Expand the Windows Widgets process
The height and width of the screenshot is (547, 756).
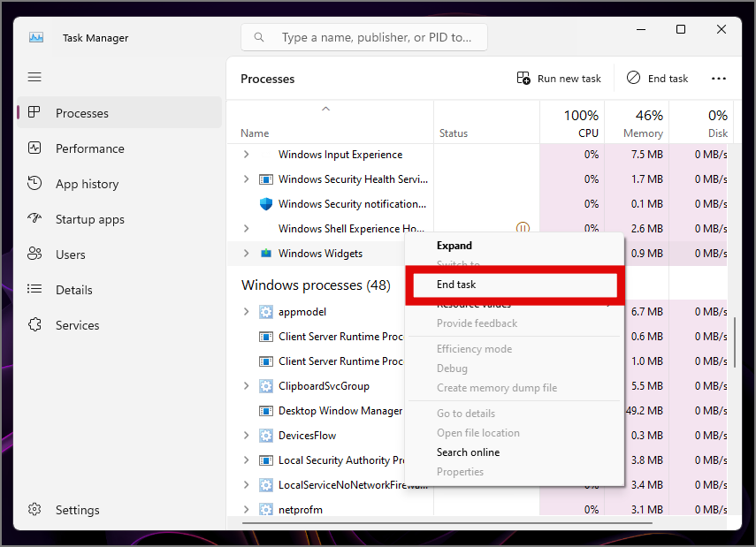[x=247, y=254]
